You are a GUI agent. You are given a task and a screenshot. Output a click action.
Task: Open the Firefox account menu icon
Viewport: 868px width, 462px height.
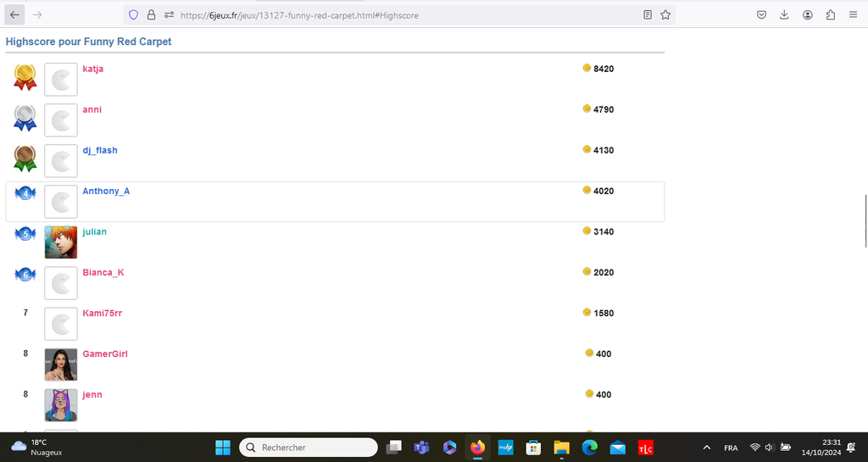tap(808, 14)
